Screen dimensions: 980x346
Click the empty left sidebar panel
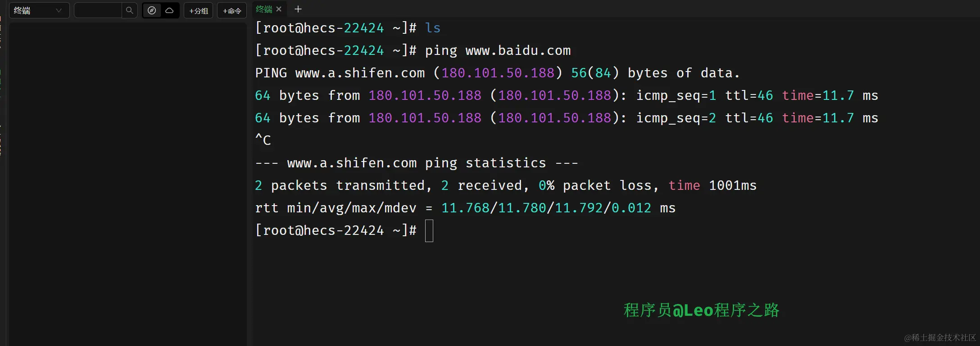pyautogui.click(x=127, y=180)
